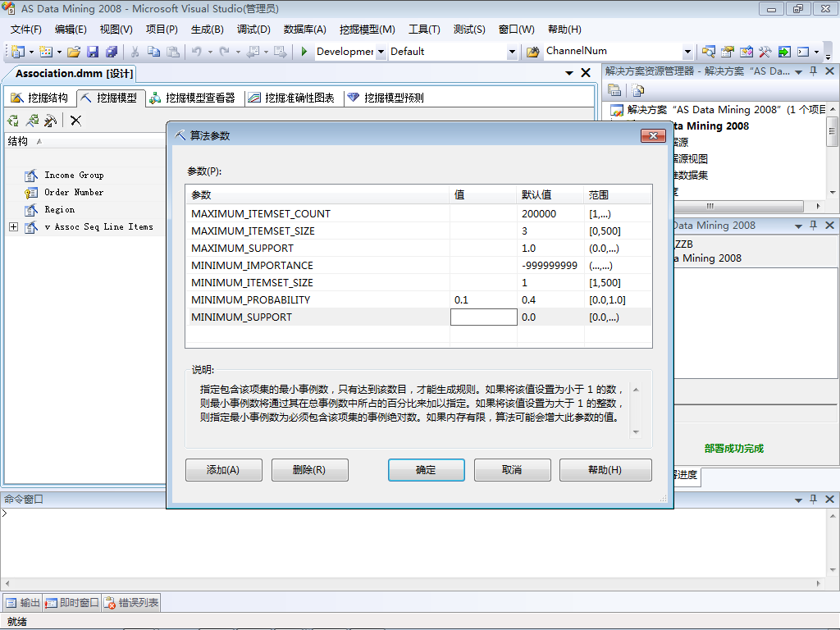Click the Open File folder icon
840x630 pixels.
pyautogui.click(x=74, y=52)
